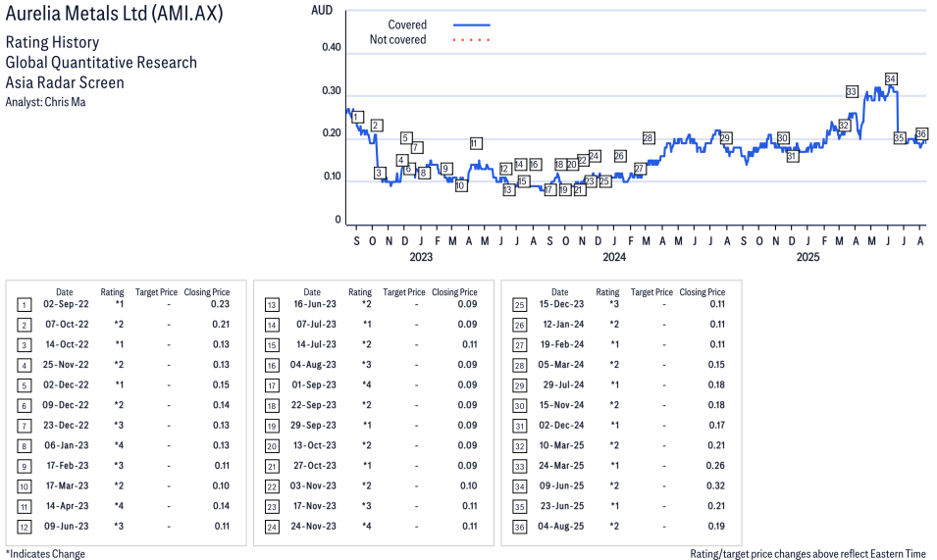937x560 pixels.
Task: Click chart marker 28 on the graph
Action: tap(649, 138)
